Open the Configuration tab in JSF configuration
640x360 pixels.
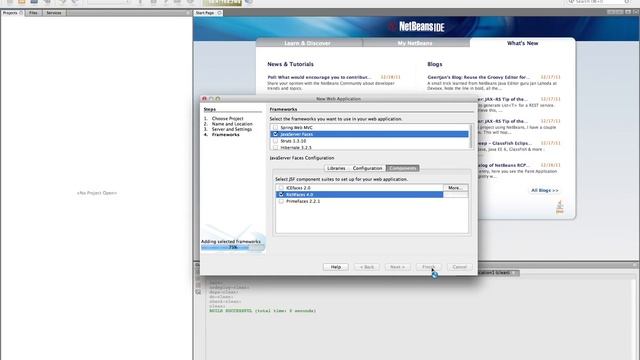(367, 168)
